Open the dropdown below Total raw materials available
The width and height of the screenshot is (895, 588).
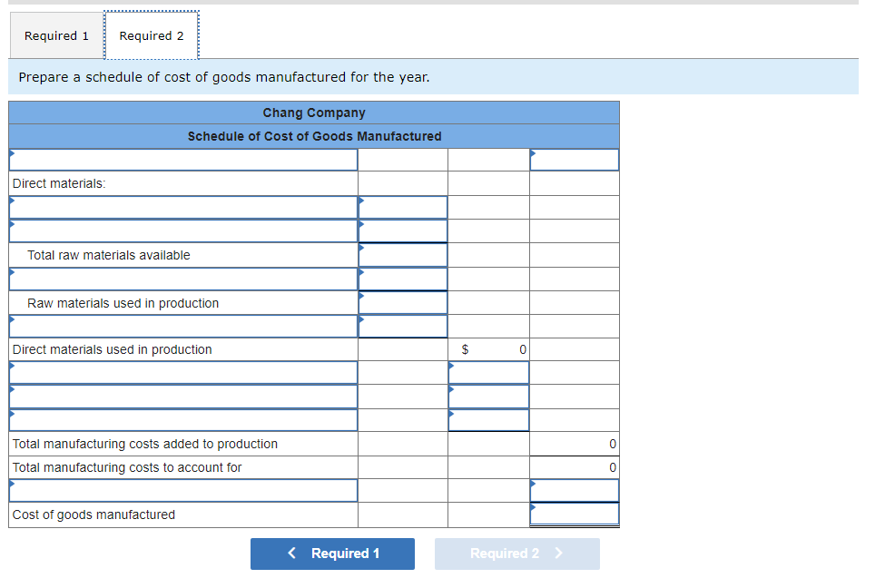pos(182,279)
